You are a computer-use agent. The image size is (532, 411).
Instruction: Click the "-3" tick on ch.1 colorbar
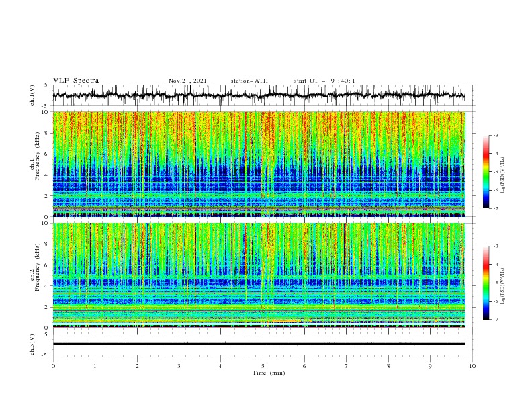(495, 135)
